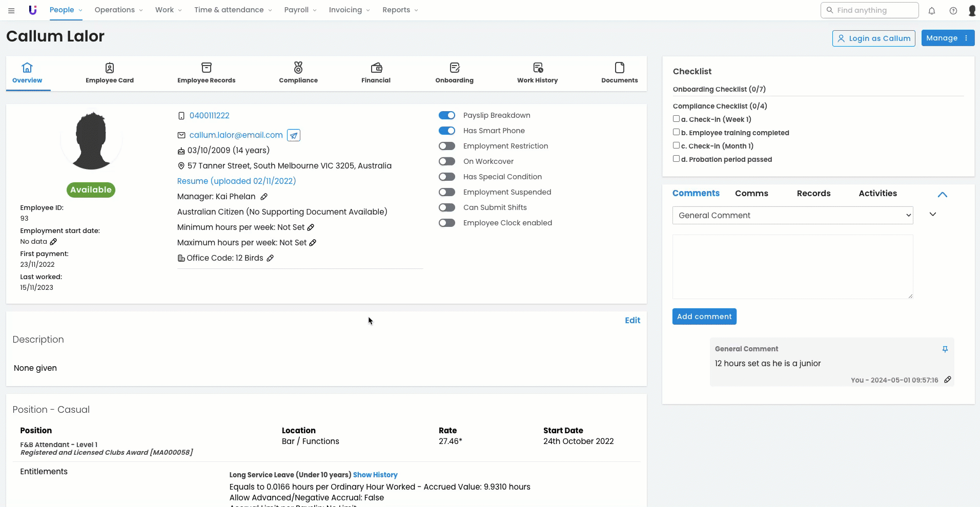Edit the employment start date with the pencil icon

(53, 242)
